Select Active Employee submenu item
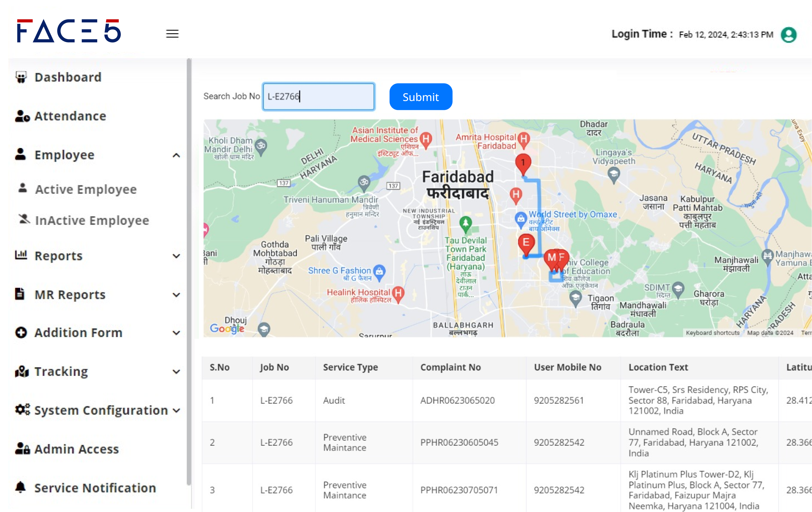The height and width of the screenshot is (512, 812). pyautogui.click(x=86, y=189)
